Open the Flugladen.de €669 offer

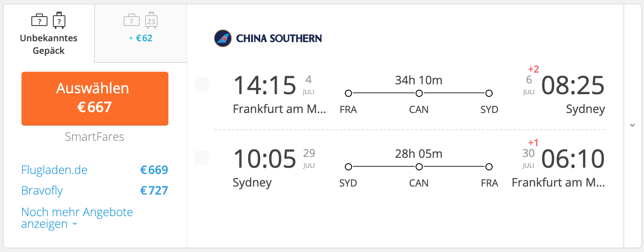click(x=94, y=170)
